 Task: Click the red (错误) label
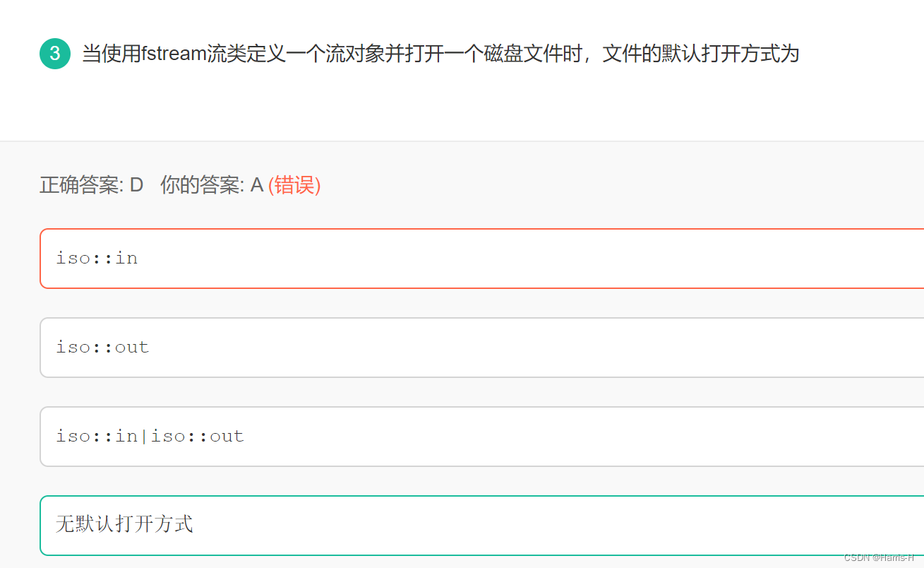coord(294,185)
